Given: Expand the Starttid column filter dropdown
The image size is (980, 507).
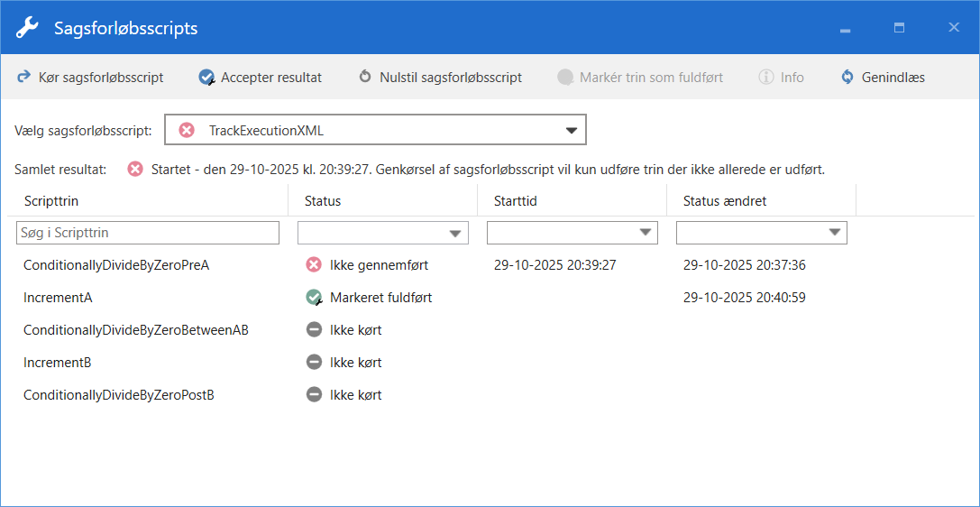Looking at the screenshot, I should pos(645,234).
